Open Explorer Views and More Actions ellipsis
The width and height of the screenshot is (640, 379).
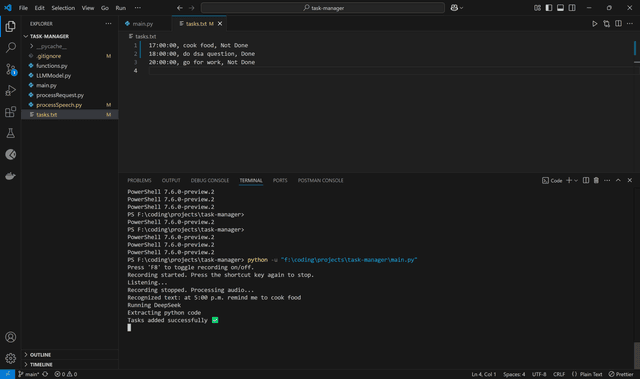[108, 24]
